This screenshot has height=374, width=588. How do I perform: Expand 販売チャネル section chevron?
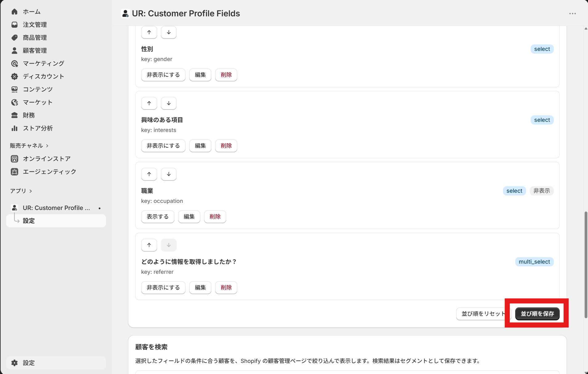(47, 146)
